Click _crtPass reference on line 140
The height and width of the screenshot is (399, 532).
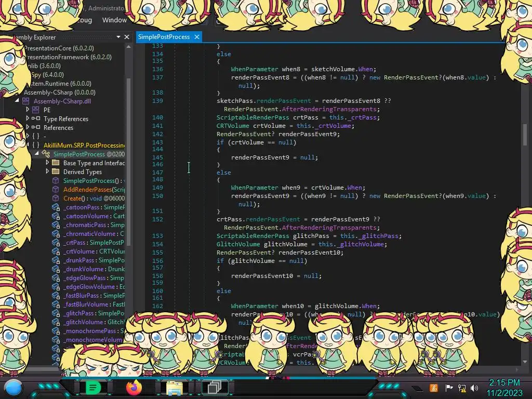(362, 117)
